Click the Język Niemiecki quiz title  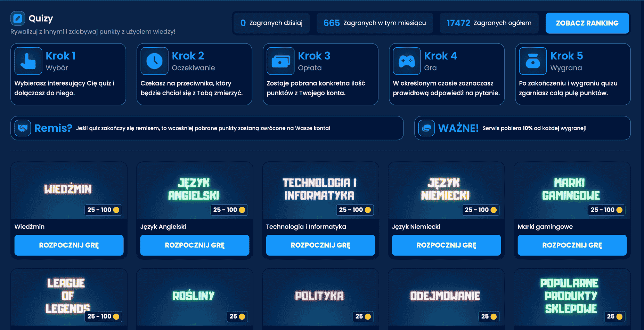tap(416, 226)
